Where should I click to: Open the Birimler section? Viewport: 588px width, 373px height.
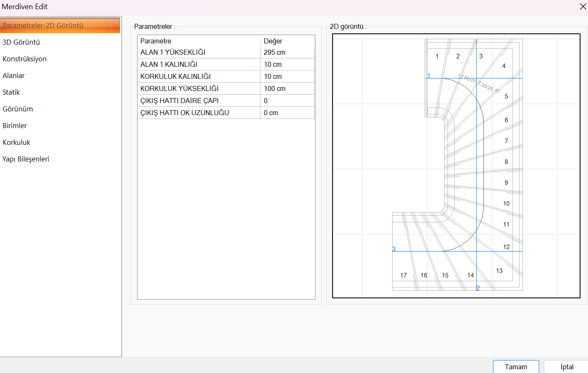tap(15, 126)
